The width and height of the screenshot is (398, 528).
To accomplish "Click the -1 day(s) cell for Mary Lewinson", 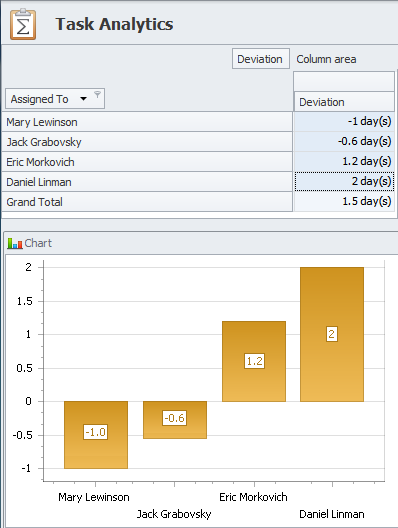I will click(344, 122).
